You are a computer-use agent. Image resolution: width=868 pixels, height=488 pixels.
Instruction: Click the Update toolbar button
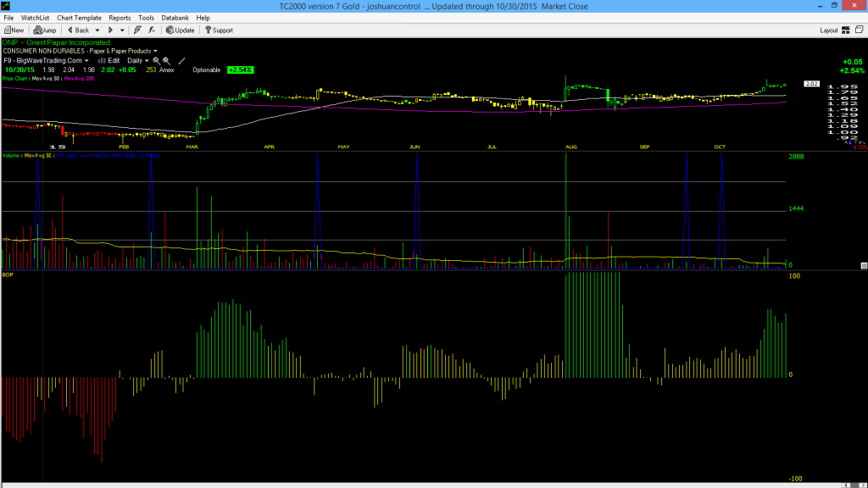181,30
